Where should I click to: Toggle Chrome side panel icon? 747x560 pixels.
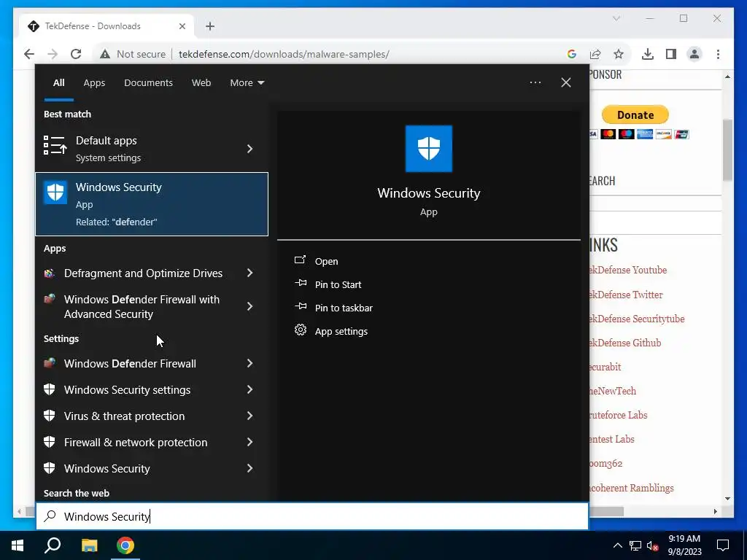click(671, 54)
